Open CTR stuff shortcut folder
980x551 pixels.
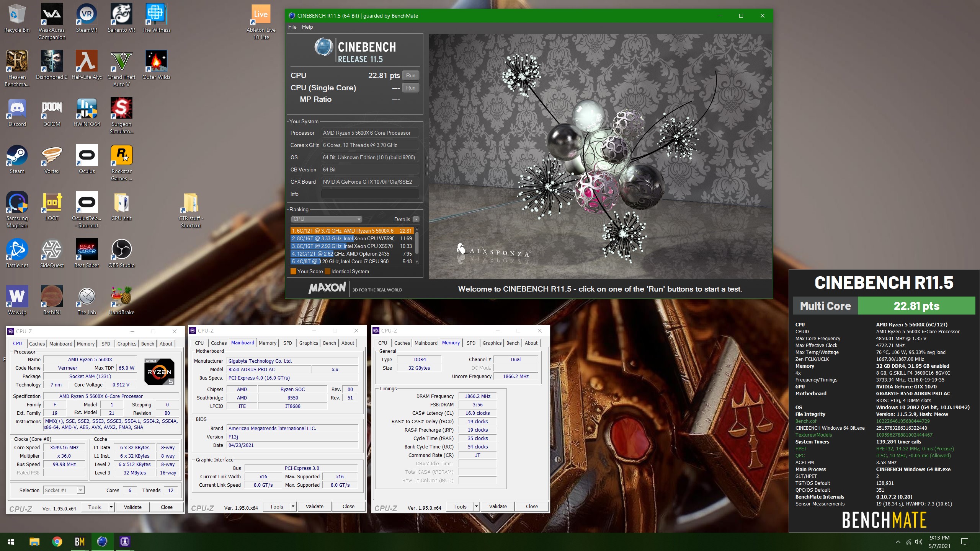click(x=191, y=210)
